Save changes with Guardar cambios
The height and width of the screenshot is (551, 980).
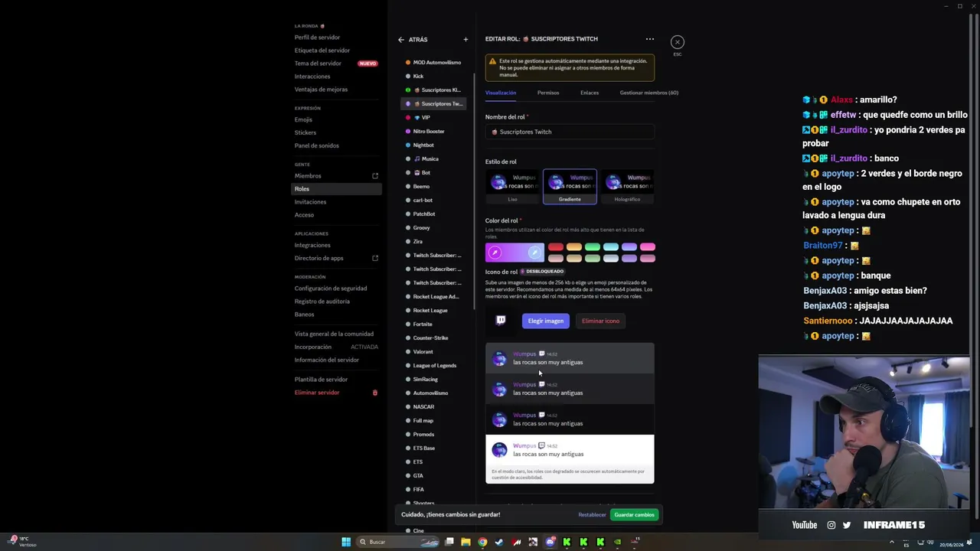(634, 515)
